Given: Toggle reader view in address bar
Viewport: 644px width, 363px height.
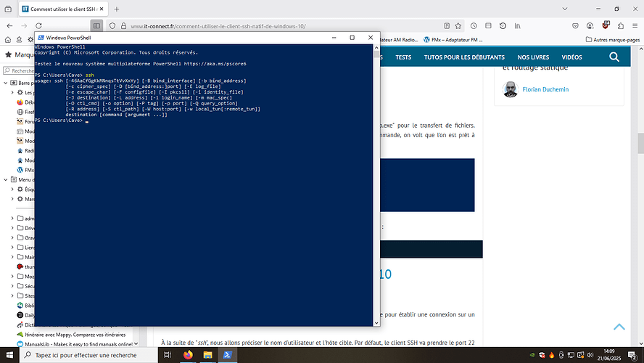Looking at the screenshot, I should [x=447, y=26].
